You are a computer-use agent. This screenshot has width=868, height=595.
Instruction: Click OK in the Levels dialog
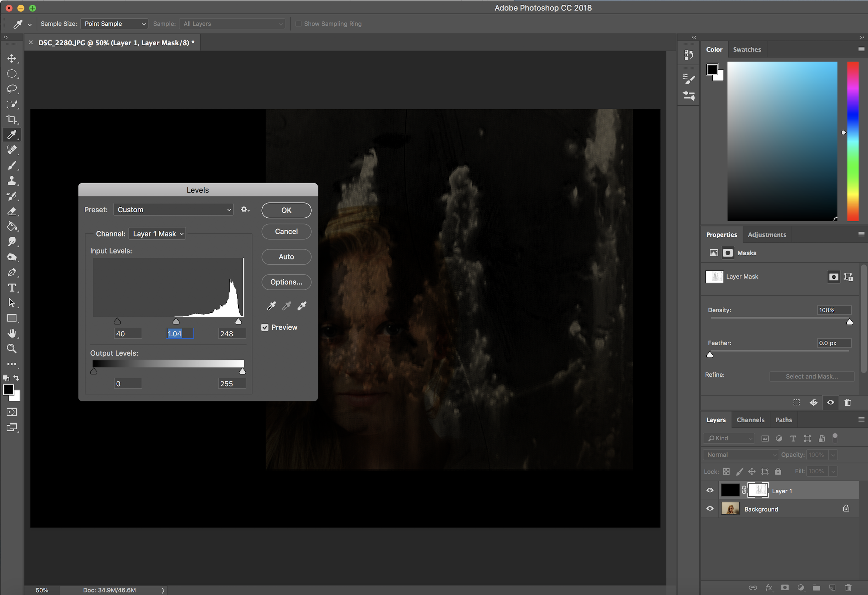[x=286, y=210]
